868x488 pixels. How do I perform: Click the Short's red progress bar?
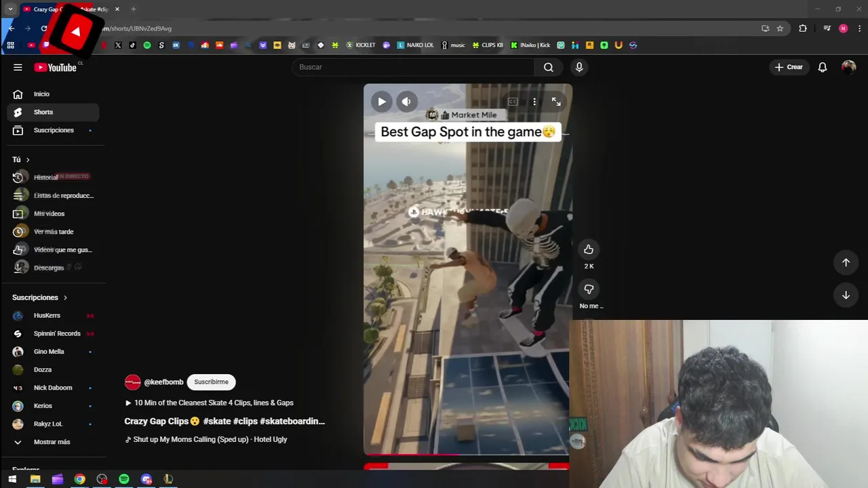[x=467, y=454]
